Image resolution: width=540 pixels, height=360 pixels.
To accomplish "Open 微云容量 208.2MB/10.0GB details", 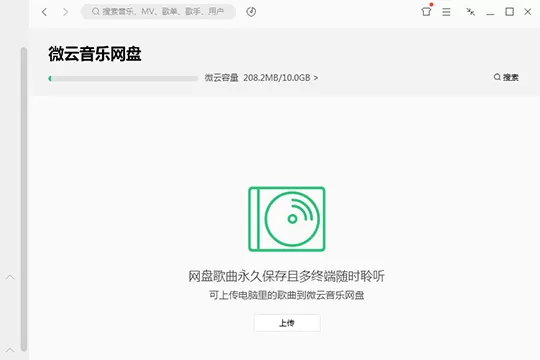I will [x=261, y=78].
